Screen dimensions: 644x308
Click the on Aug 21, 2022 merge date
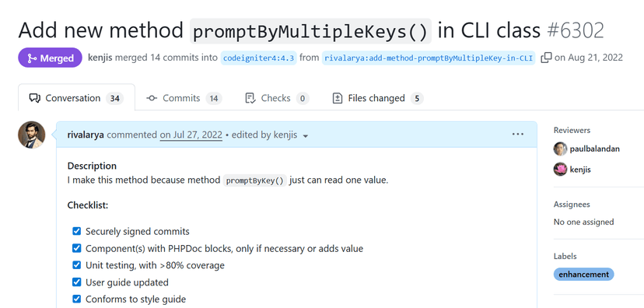pos(589,58)
